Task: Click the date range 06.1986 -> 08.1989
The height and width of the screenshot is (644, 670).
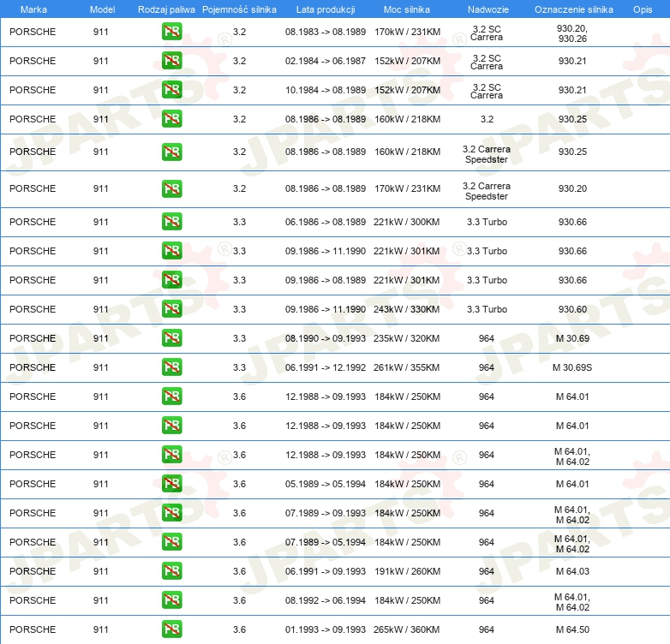Action: coord(326,222)
